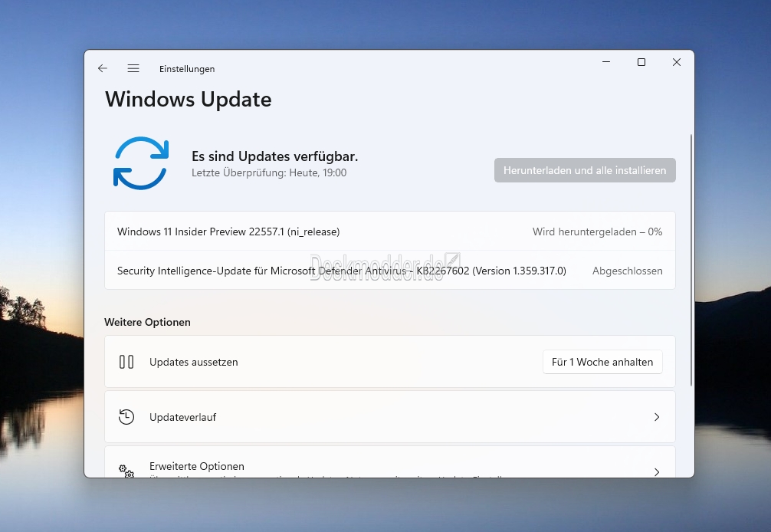The image size is (771, 532).
Task: Open the Erweiterte Optionen chevron arrow
Action: pos(657,472)
